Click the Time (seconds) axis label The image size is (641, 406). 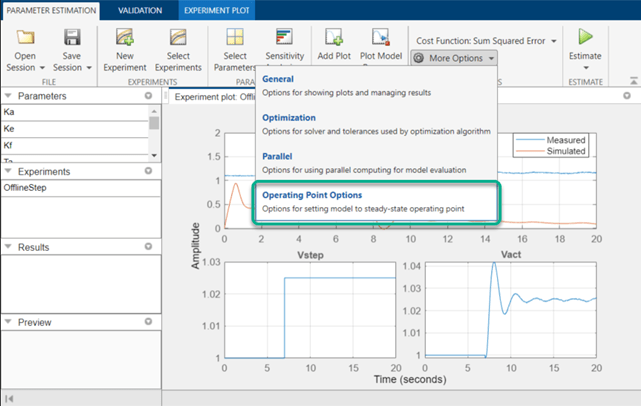click(410, 379)
